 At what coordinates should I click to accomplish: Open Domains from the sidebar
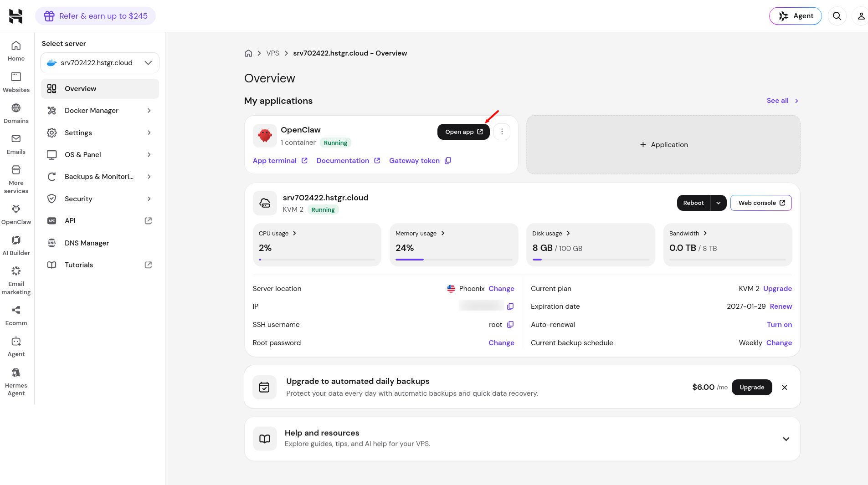16,113
